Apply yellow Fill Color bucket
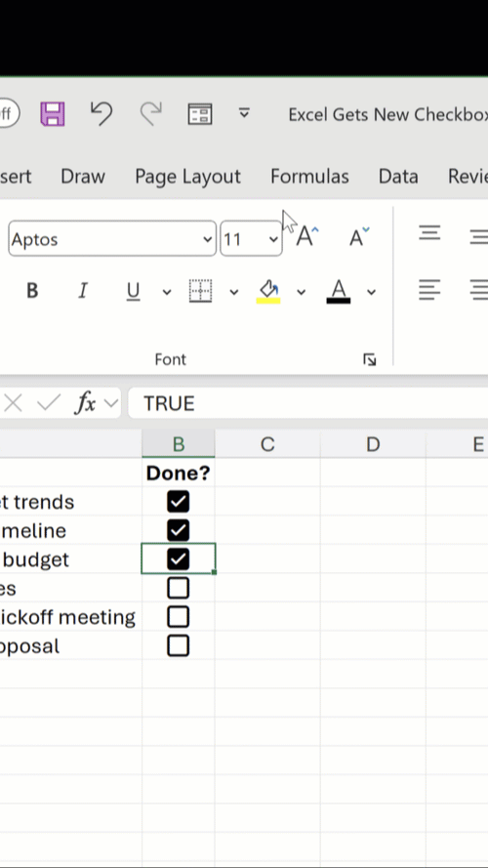 268,291
